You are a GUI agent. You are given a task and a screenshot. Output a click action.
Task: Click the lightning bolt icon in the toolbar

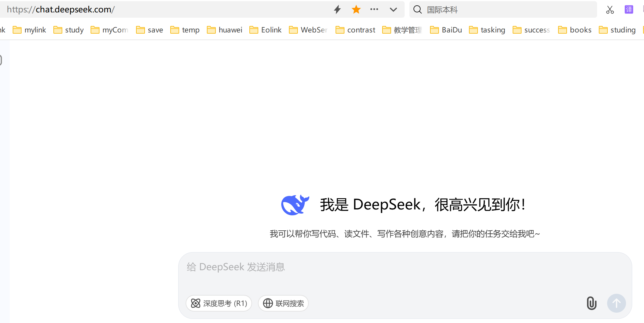coord(337,9)
